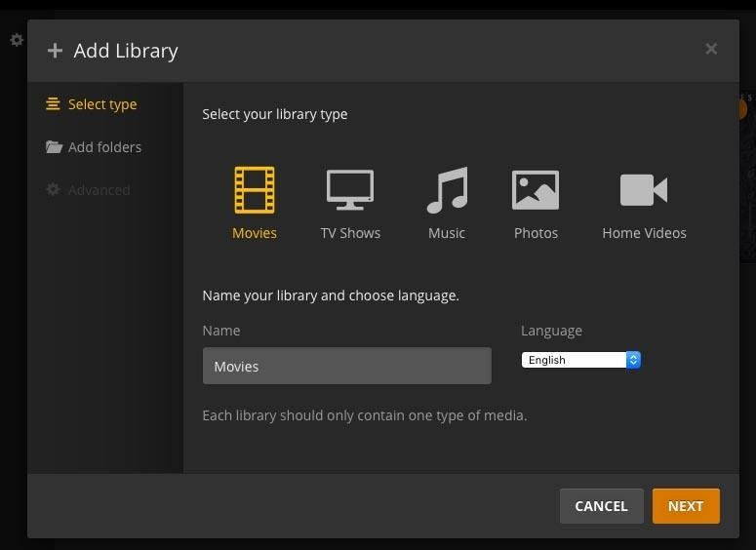
Task: Go to the Add folders step
Action: pyautogui.click(x=104, y=147)
